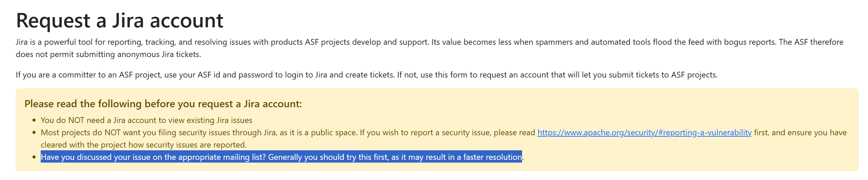Click the bullet marker before "You do NOT need"

[x=34, y=120]
